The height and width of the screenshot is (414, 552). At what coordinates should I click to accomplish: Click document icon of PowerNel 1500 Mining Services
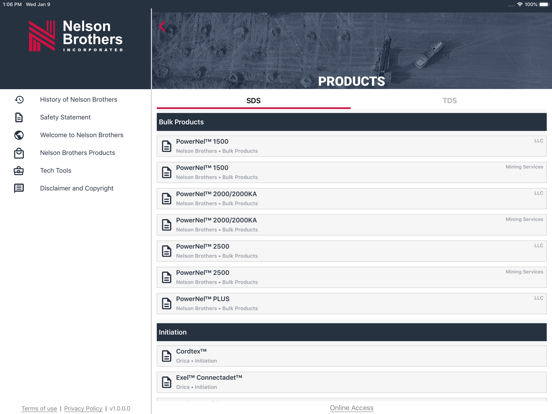167,172
